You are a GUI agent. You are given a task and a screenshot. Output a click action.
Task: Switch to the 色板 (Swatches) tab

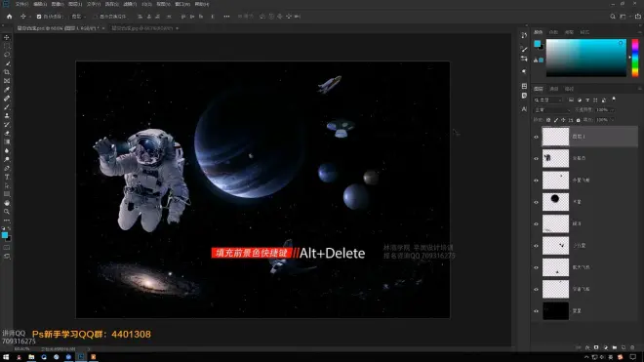click(553, 32)
